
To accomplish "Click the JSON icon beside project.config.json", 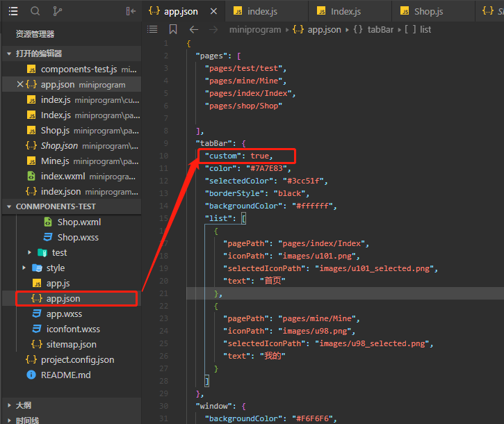I will pos(31,359).
